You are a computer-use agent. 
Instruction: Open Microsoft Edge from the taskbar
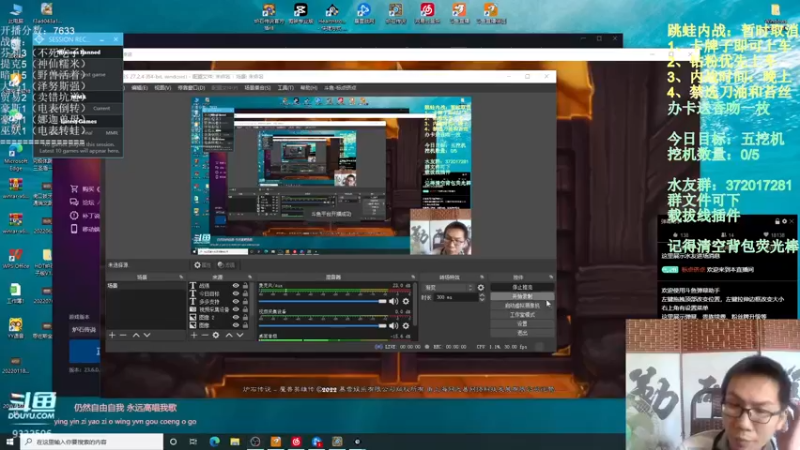coord(214,441)
